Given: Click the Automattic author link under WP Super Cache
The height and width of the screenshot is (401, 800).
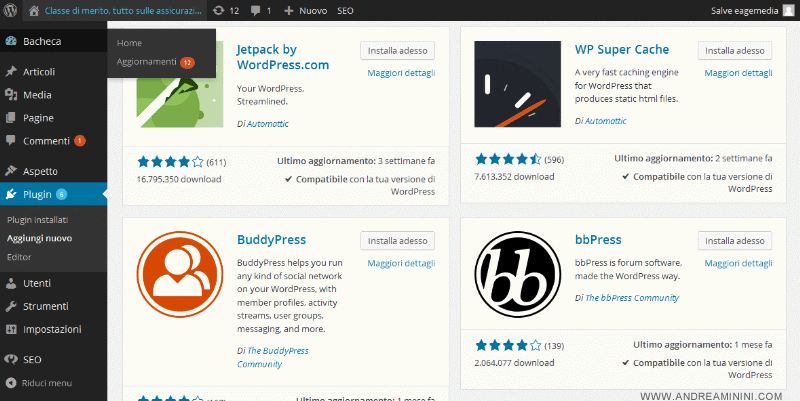Looking at the screenshot, I should point(606,121).
